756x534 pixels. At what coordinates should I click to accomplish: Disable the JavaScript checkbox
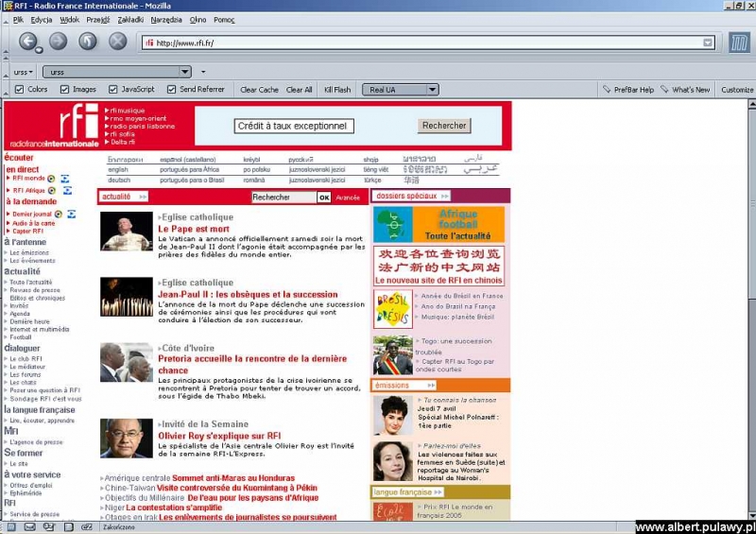click(112, 89)
